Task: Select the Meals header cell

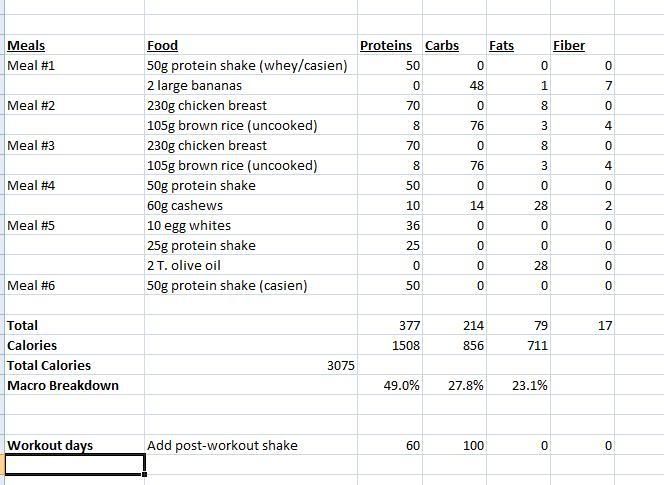Action: point(27,45)
